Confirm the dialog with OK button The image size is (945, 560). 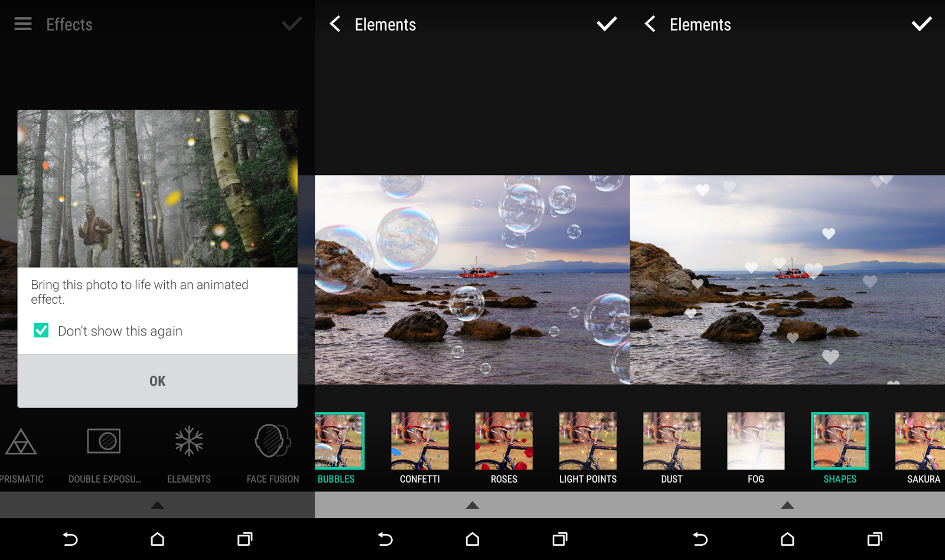point(158,381)
